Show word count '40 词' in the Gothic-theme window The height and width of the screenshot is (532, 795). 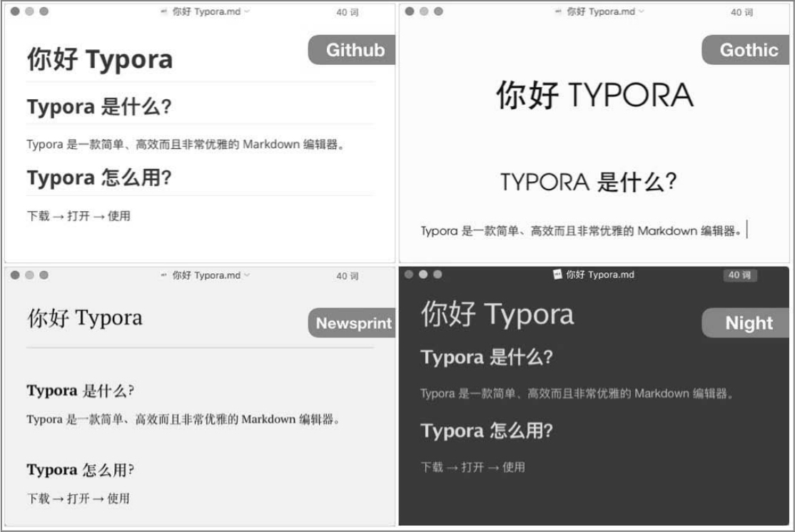coord(741,12)
